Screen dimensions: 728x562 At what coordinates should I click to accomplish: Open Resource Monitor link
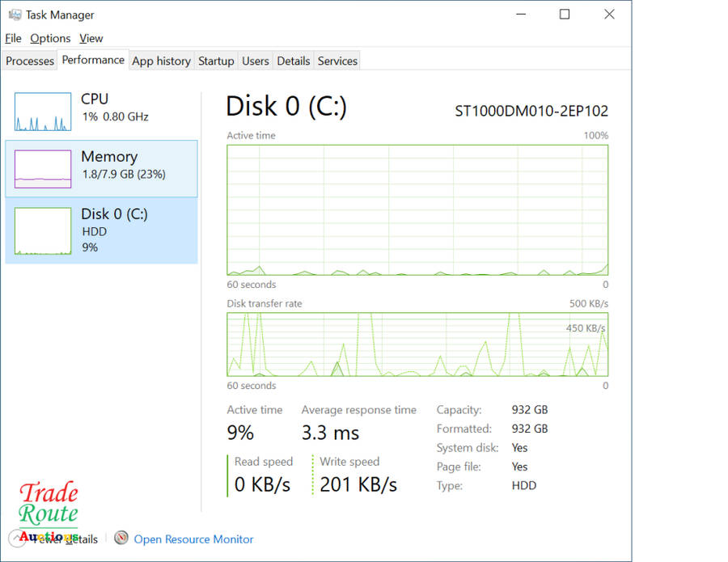(193, 539)
